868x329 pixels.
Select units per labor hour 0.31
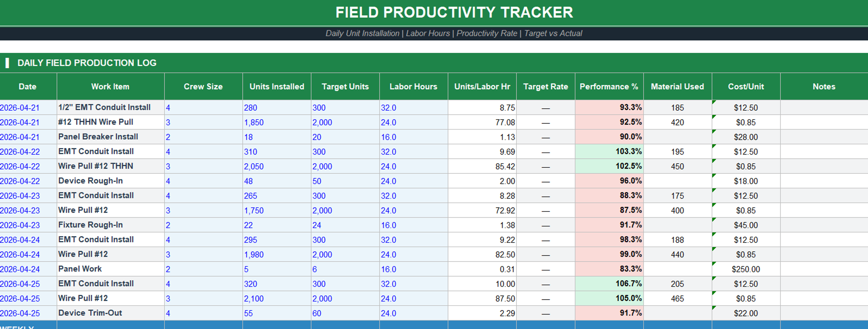pos(482,269)
